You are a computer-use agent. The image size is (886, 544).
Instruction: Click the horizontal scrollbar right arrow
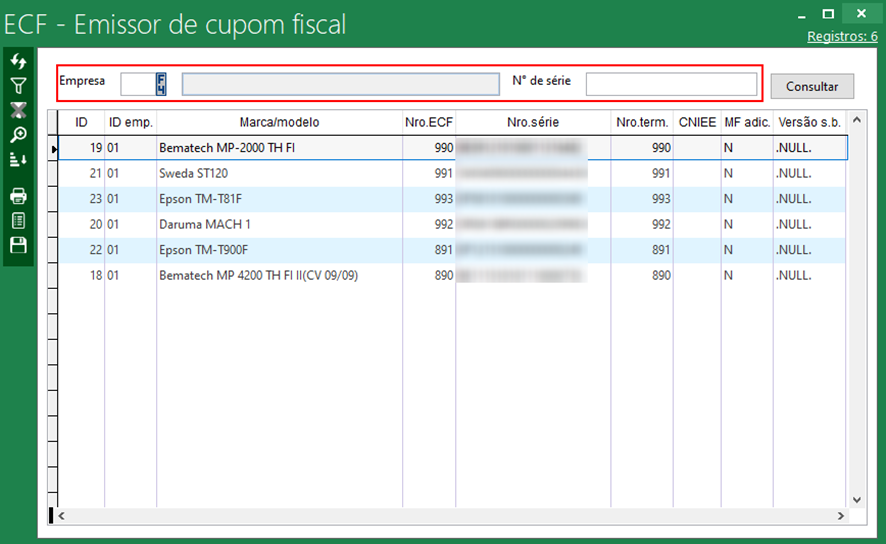point(841,516)
